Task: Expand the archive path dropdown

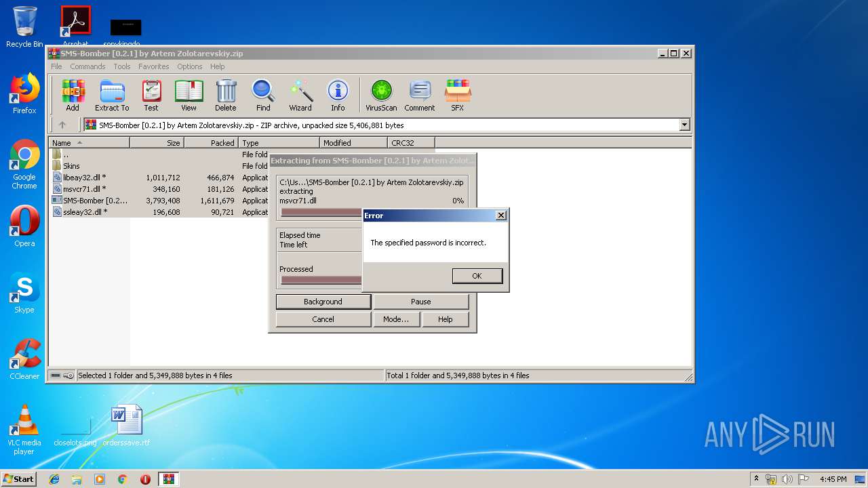Action: [684, 125]
